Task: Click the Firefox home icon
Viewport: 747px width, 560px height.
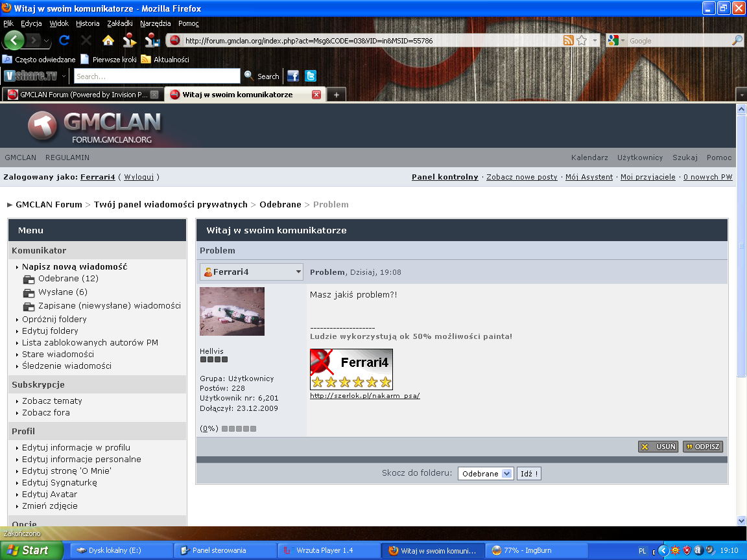Action: (108, 40)
